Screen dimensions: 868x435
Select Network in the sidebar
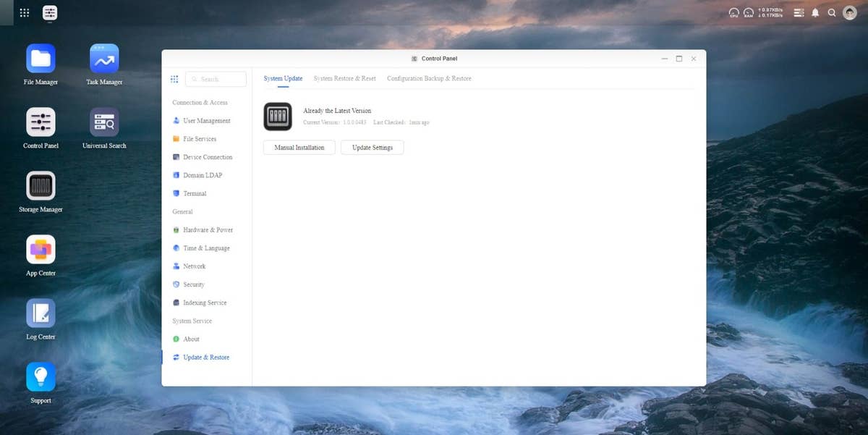tap(194, 266)
